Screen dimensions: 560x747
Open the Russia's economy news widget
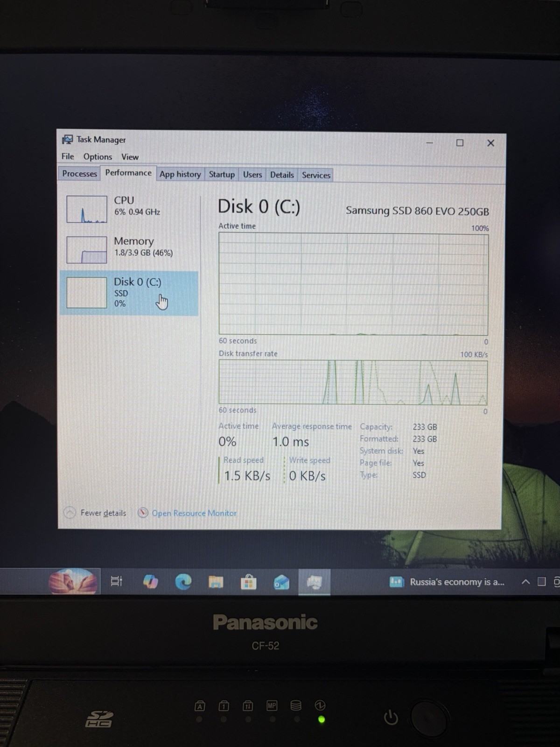(x=447, y=582)
